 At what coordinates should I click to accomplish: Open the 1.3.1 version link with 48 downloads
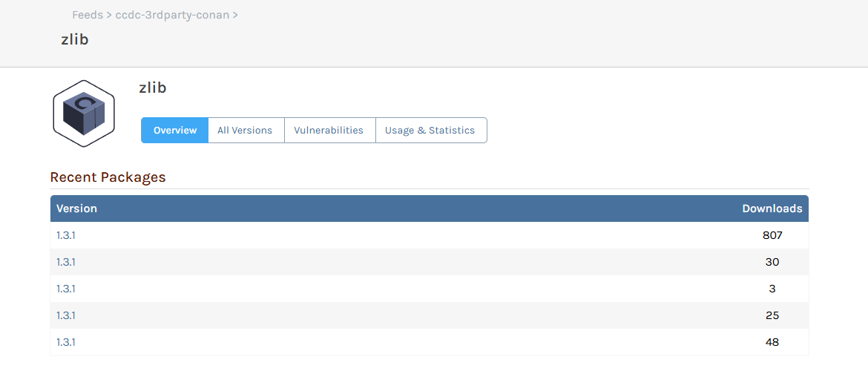pos(66,342)
